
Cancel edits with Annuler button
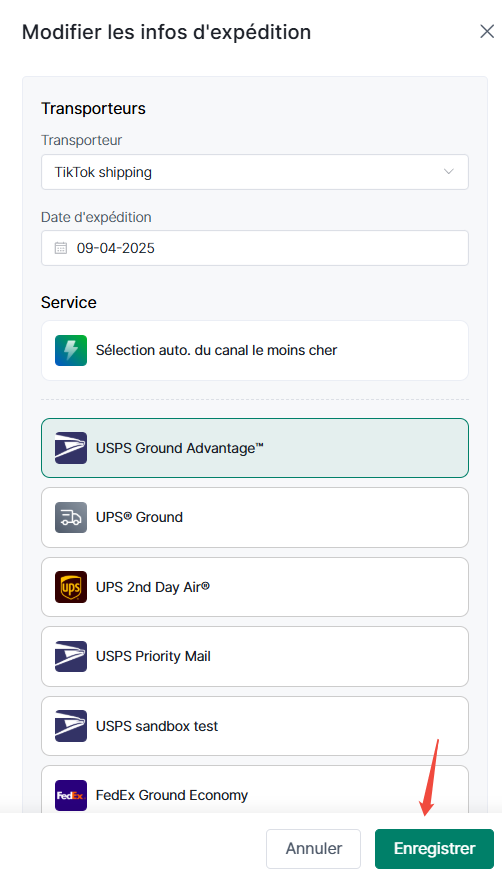tap(314, 849)
